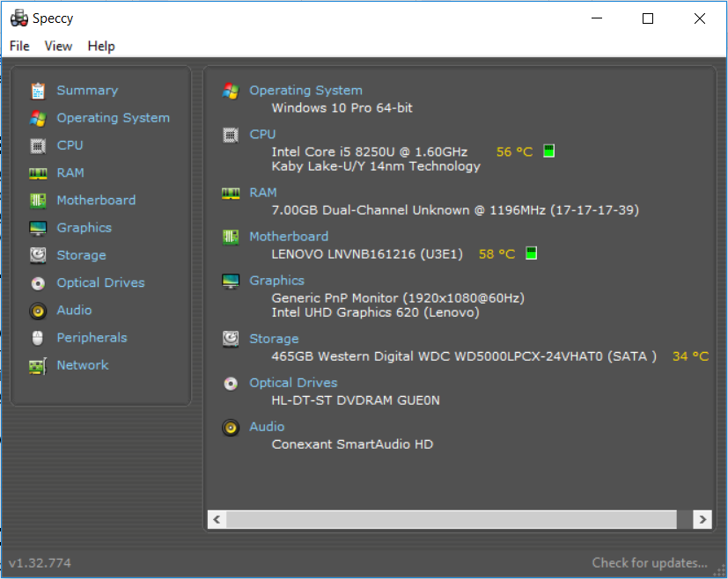Image resolution: width=728 pixels, height=579 pixels.
Task: Open the File menu
Action: (x=19, y=46)
